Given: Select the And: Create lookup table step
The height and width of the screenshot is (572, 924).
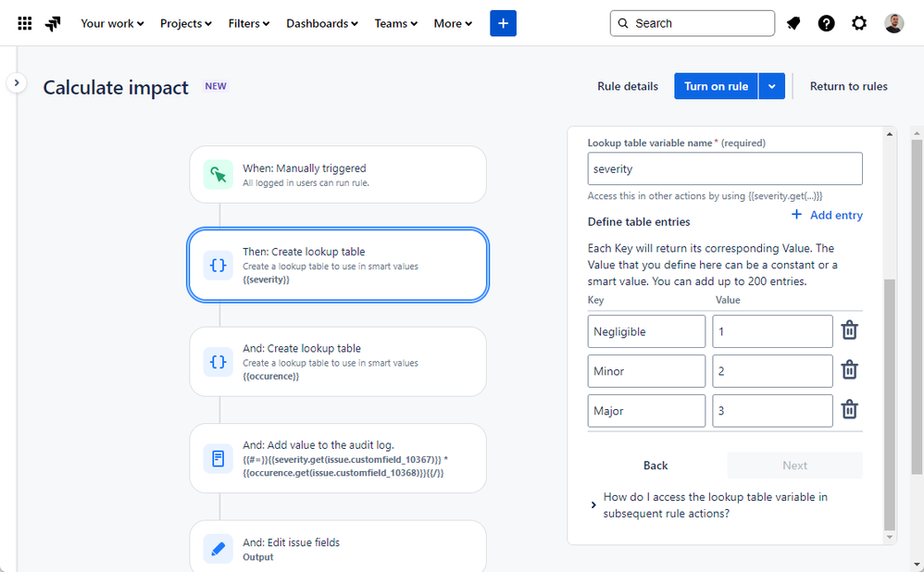Looking at the screenshot, I should click(x=338, y=362).
